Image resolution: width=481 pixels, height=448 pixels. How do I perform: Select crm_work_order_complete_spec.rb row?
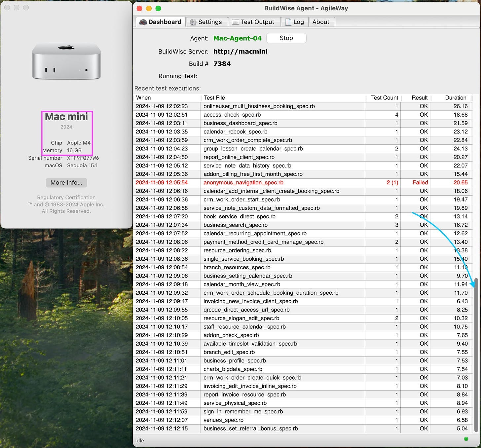tap(302, 140)
